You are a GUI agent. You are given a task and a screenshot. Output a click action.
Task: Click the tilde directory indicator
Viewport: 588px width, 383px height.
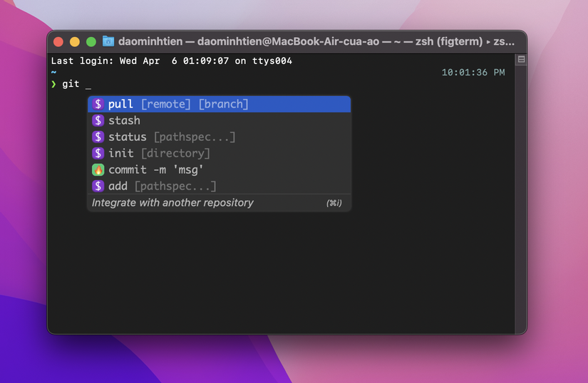pyautogui.click(x=53, y=72)
